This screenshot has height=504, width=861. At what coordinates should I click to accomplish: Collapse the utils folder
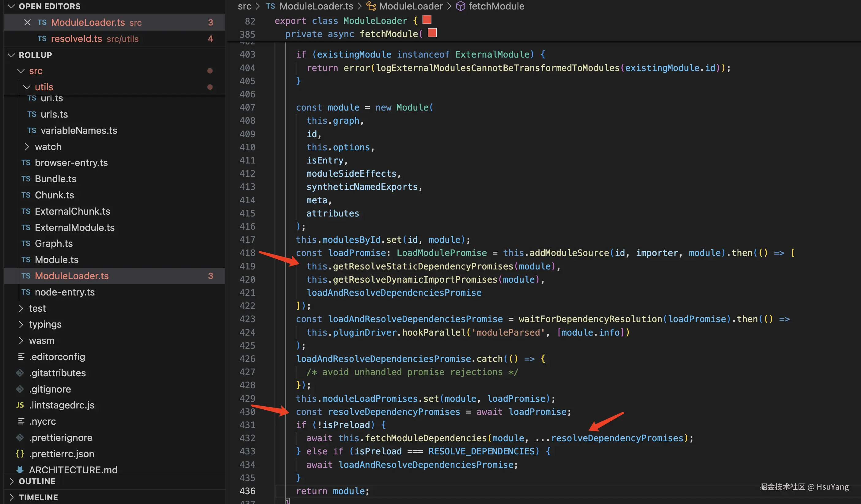(27, 87)
